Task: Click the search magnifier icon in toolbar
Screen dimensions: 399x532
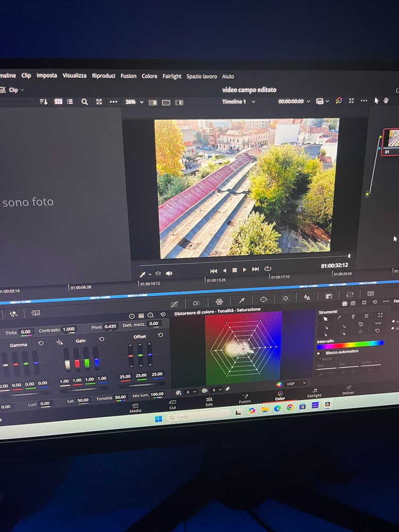Action: [85, 102]
